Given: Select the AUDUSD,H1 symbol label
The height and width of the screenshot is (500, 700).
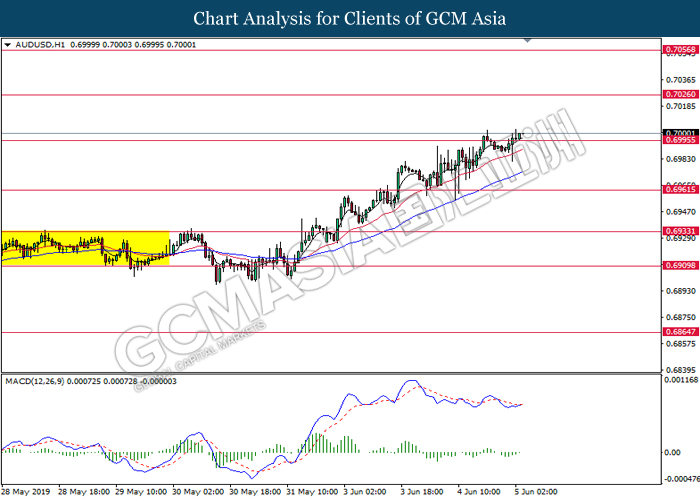Looking at the screenshot, I should tap(40, 45).
